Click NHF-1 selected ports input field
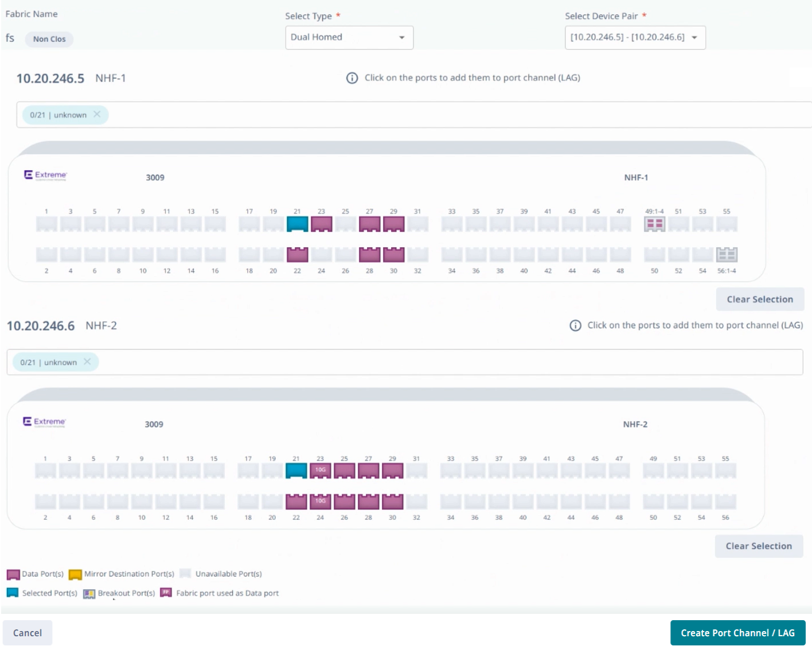 tap(414, 115)
